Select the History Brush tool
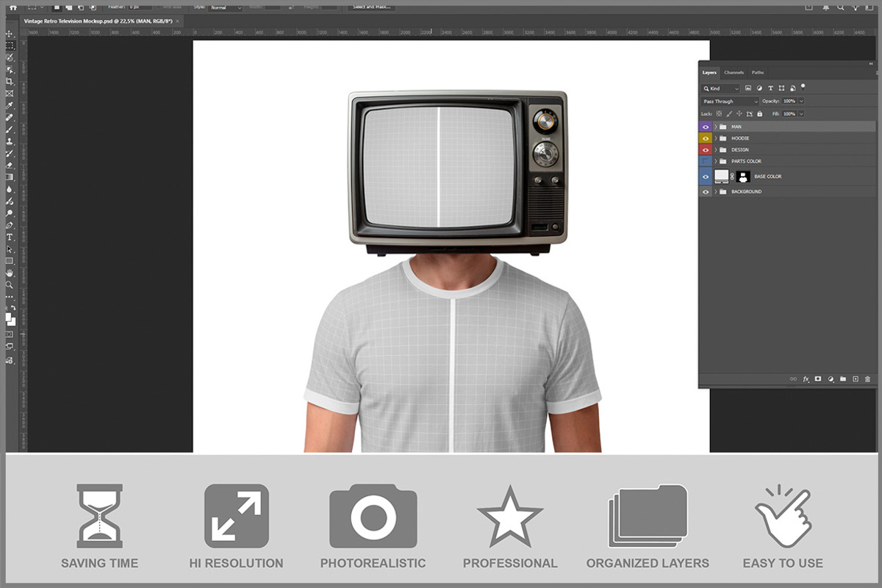Screen dimensions: 882x588 pyautogui.click(x=10, y=154)
